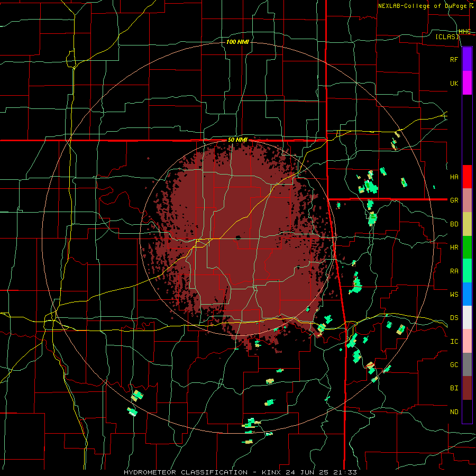The image size is (476, 476).
Task: Click the '[CLAS]' label
Action: pyautogui.click(x=447, y=36)
